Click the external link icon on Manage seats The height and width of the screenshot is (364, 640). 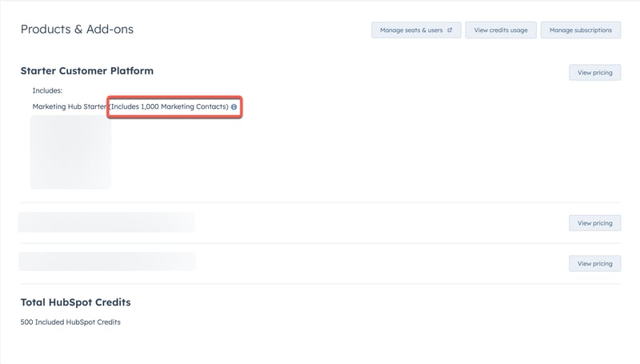click(450, 30)
